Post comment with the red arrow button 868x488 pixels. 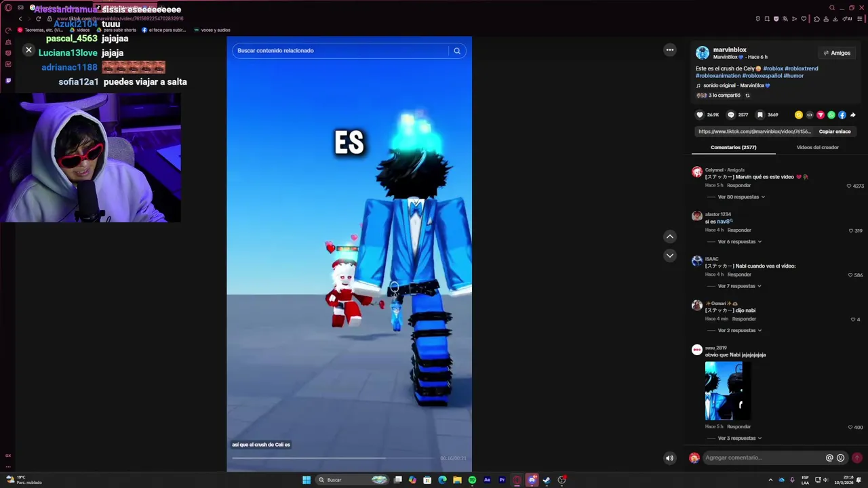[857, 458]
